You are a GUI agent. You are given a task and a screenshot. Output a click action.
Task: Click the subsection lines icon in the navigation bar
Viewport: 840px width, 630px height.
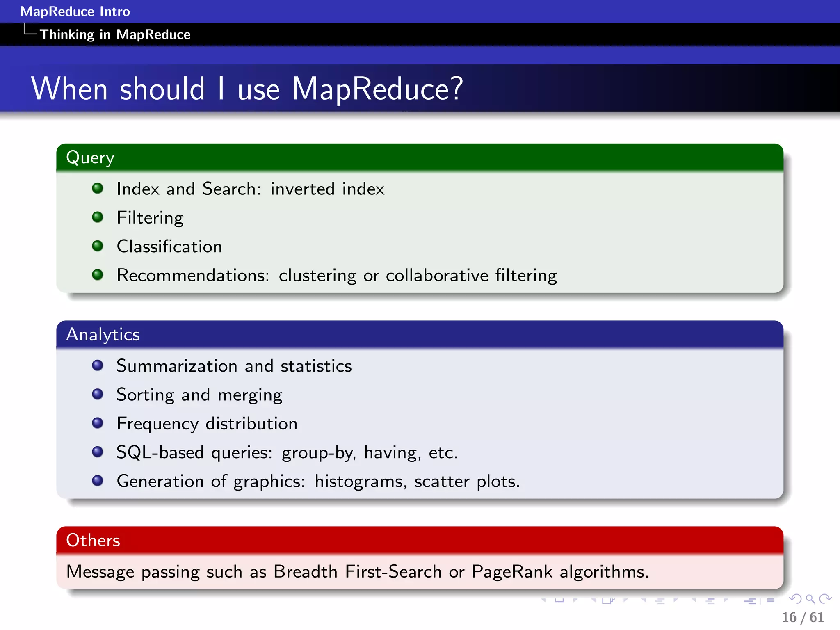pos(660,601)
